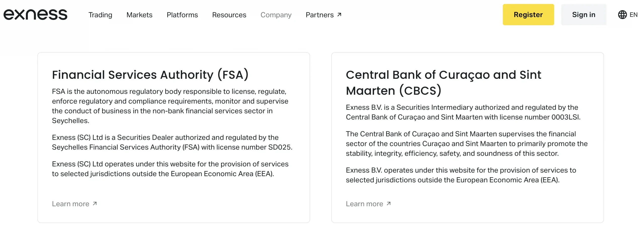
Task: Select the Financial Services Authority (FSA) heading
Action: tap(150, 75)
